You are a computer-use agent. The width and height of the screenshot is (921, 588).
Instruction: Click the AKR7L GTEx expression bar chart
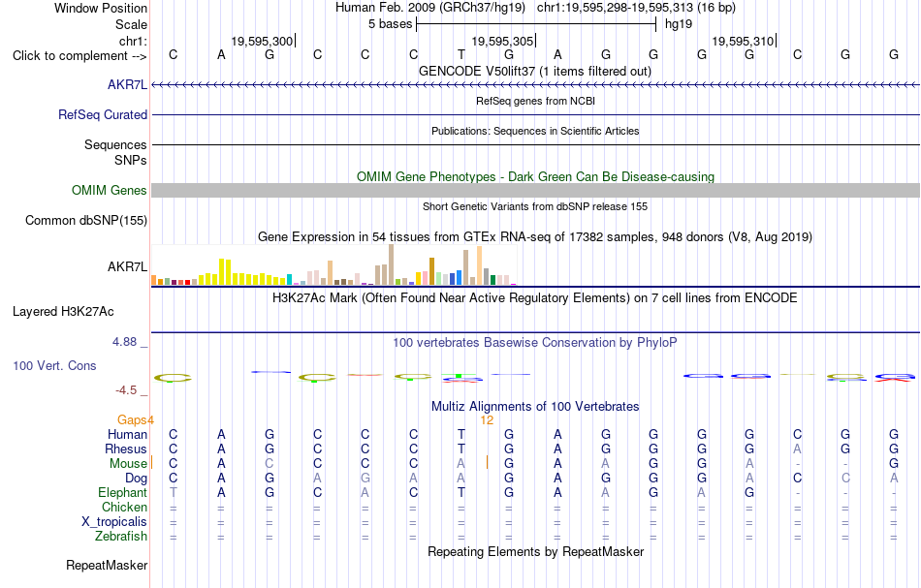tap(333, 265)
